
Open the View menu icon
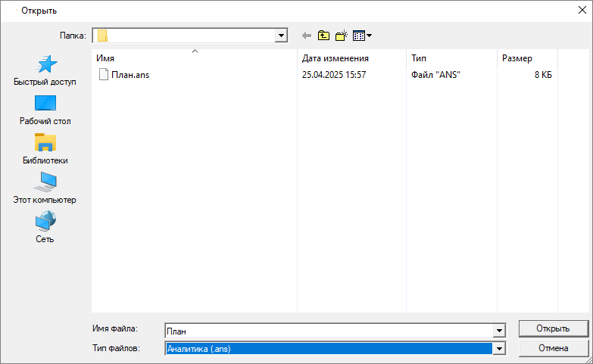coord(362,36)
